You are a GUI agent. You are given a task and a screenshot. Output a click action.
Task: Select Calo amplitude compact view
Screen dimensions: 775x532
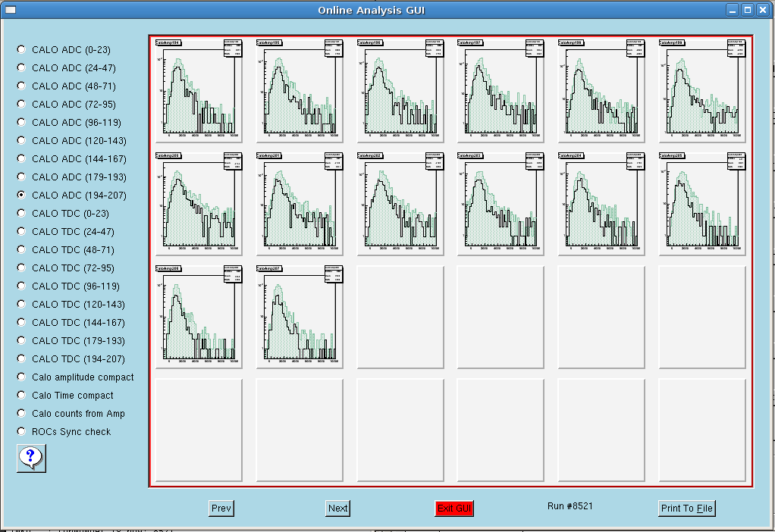[x=21, y=377]
